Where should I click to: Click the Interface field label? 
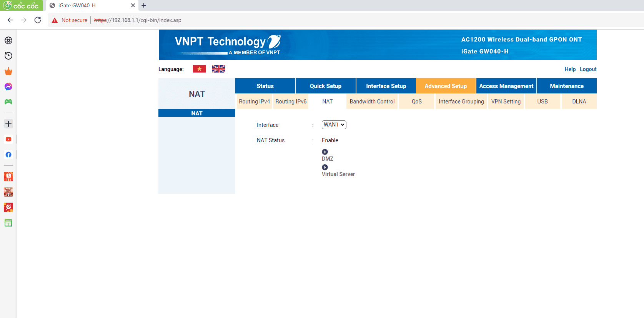click(268, 125)
